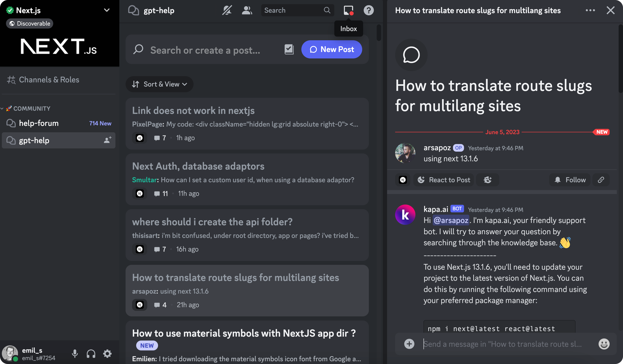
Task: Click the copy link chain icon
Action: (601, 179)
